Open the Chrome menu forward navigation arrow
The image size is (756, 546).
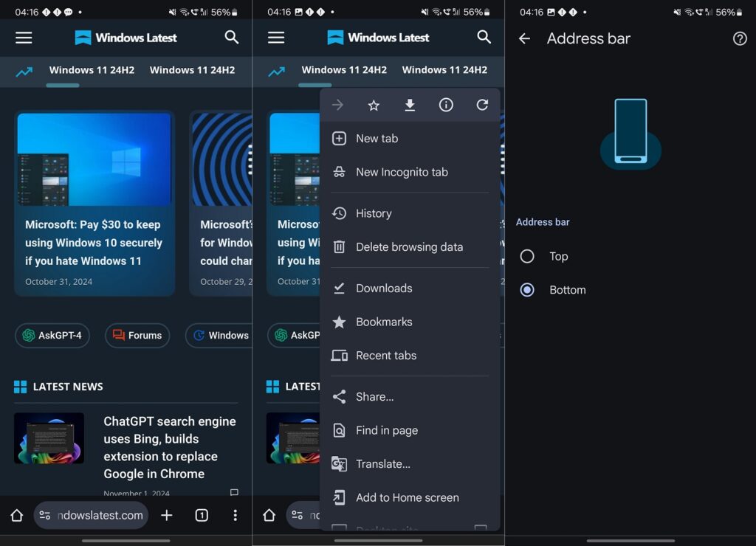click(337, 105)
